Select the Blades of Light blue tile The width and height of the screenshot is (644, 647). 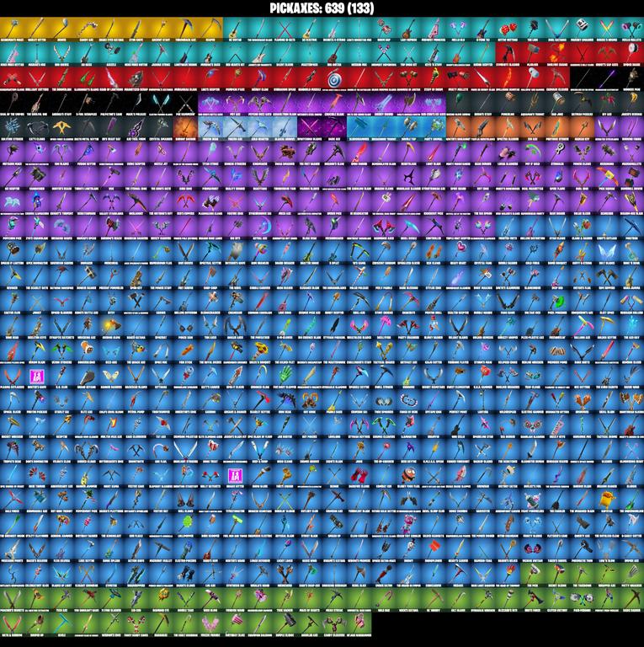(x=61, y=575)
